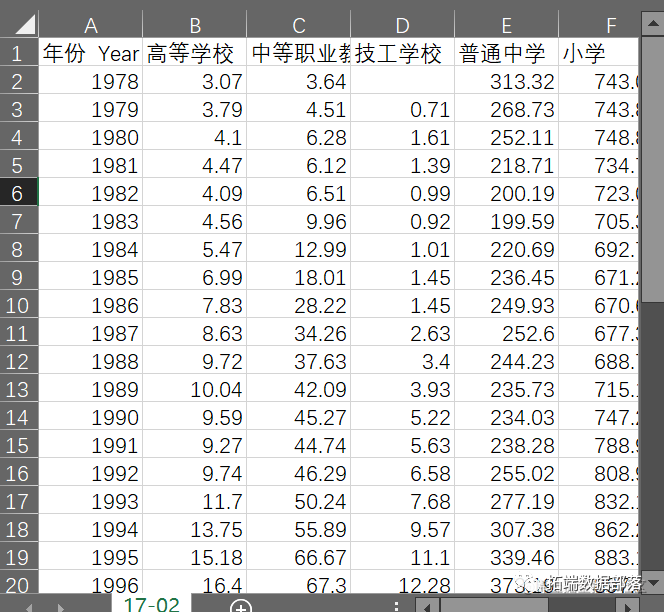Click cell value 46.29
The height and width of the screenshot is (612, 664).
(x=299, y=472)
